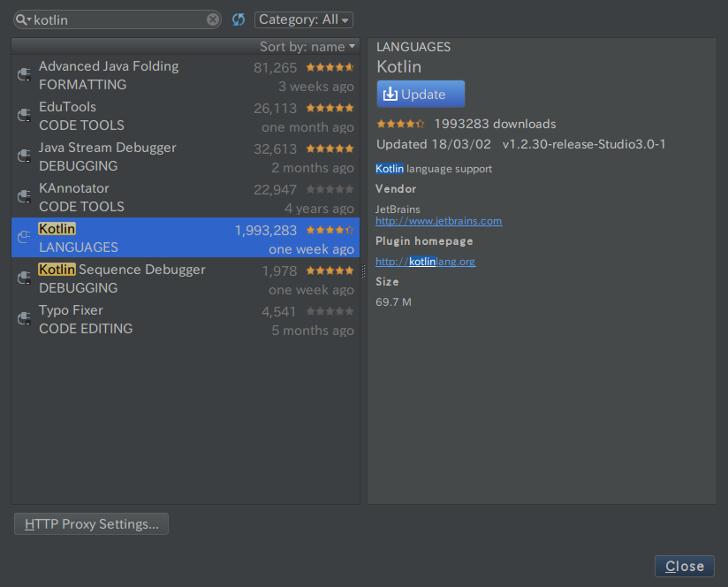
Task: Select the Typo Fixer plugin row
Action: [186, 319]
